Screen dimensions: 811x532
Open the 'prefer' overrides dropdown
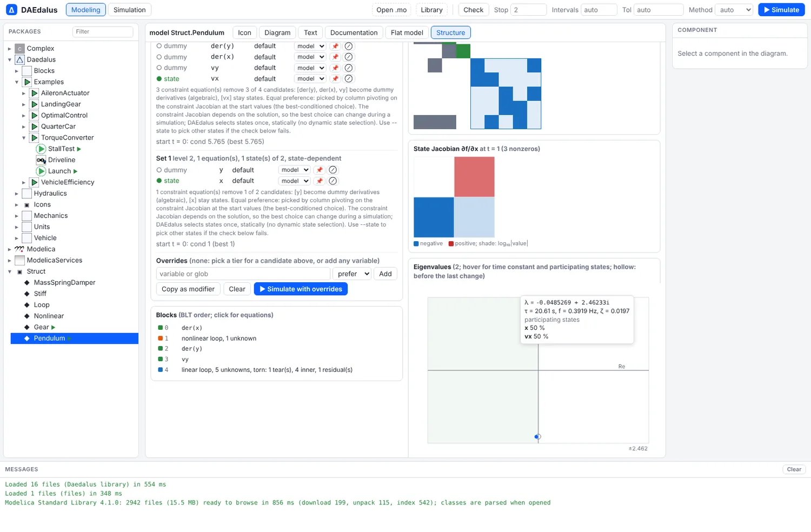coord(352,274)
